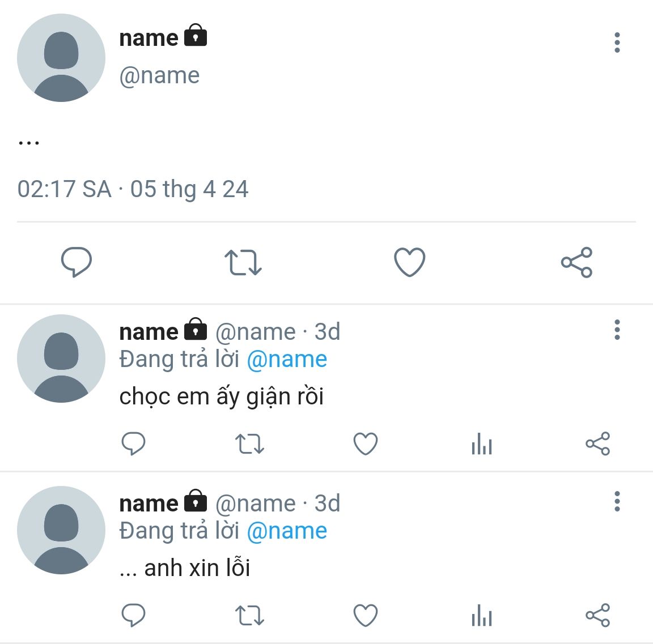The height and width of the screenshot is (644, 653).
Task: Open the main tweet author's profile picture
Action: coord(61,58)
